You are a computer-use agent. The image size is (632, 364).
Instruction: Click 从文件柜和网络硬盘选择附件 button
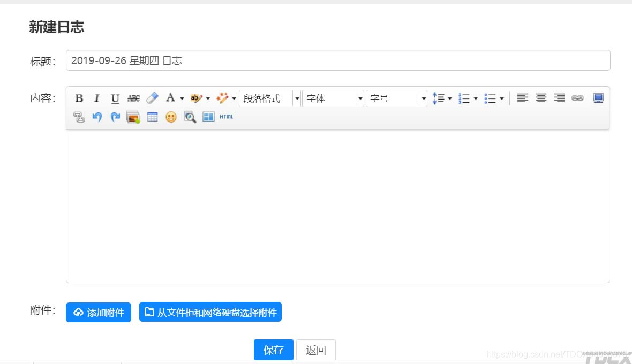[x=210, y=312]
